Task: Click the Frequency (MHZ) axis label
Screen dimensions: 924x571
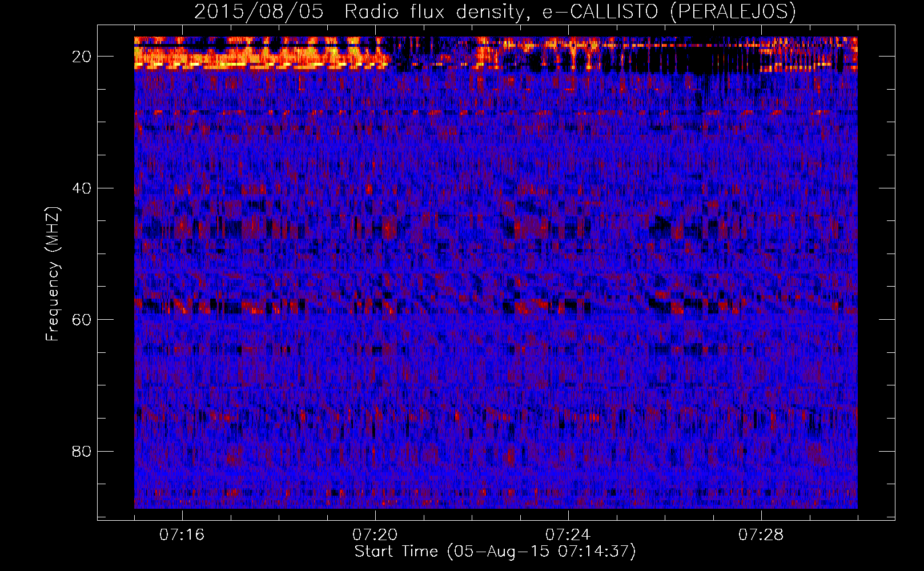Action: (52, 274)
